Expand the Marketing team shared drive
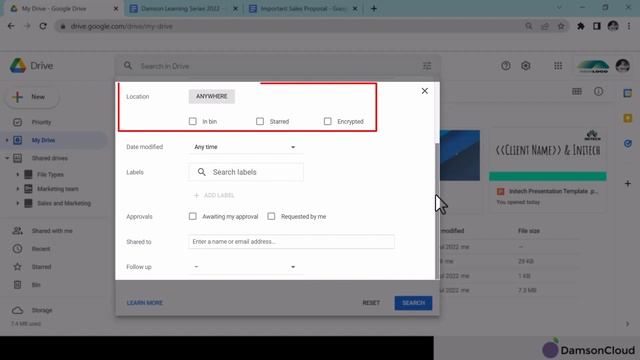 click(18, 189)
